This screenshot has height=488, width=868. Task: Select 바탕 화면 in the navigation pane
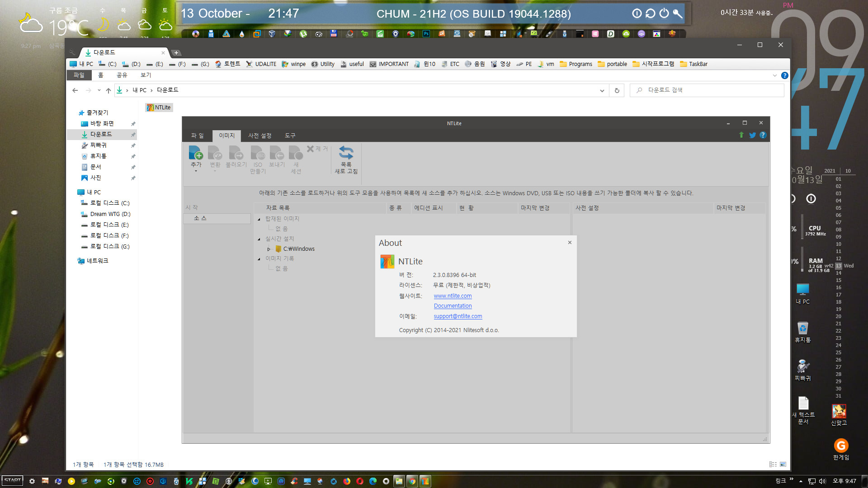(102, 123)
